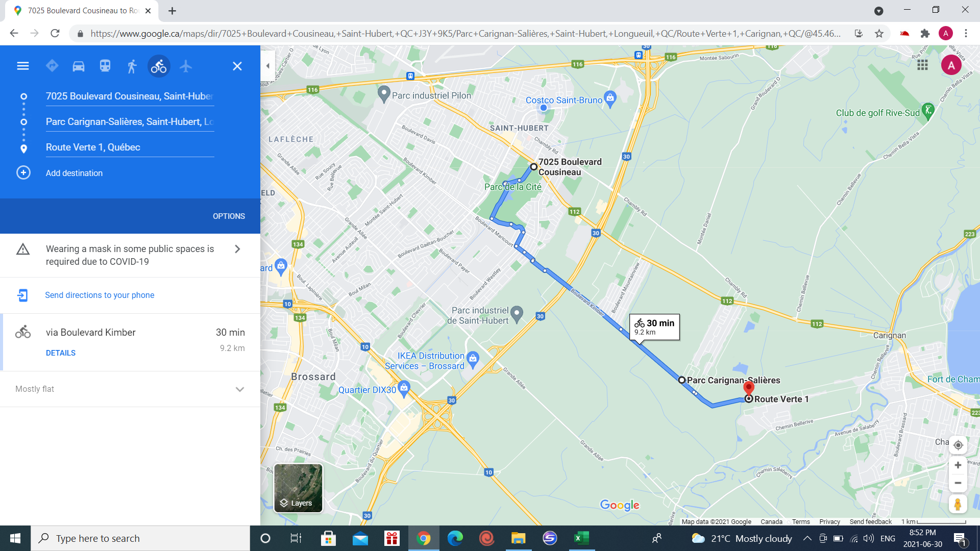Select the transit travel mode icon
980x551 pixels.
[105, 66]
